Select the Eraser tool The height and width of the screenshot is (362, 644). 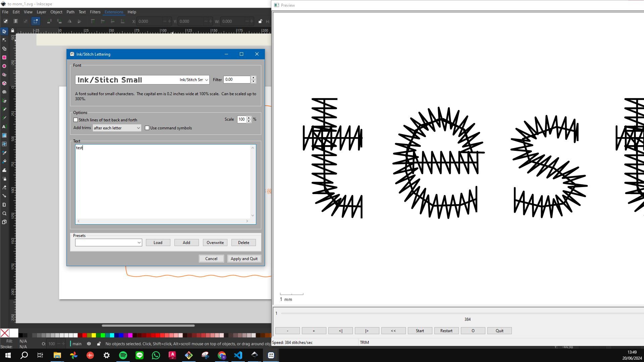coord(4,187)
